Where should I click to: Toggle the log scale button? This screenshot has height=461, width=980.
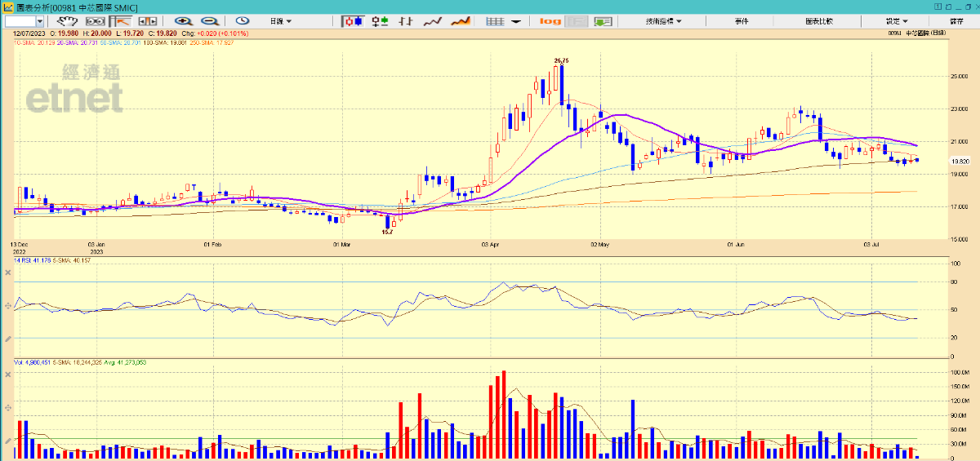[x=550, y=21]
